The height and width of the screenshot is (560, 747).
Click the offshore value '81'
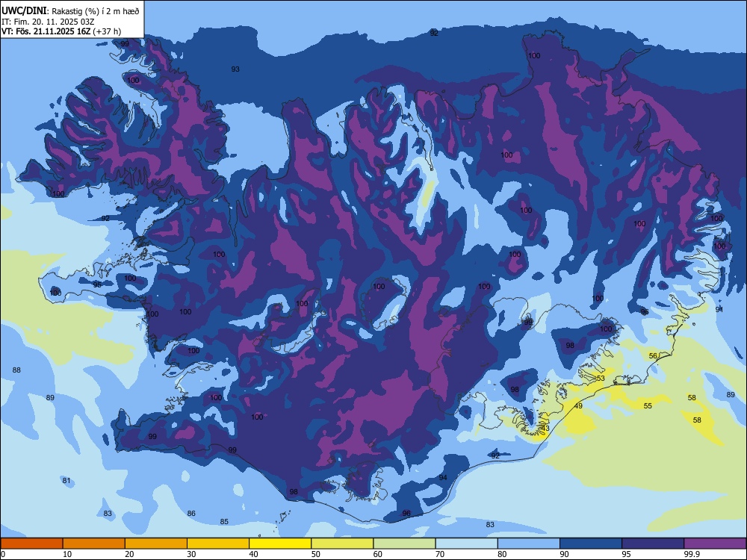tap(66, 480)
